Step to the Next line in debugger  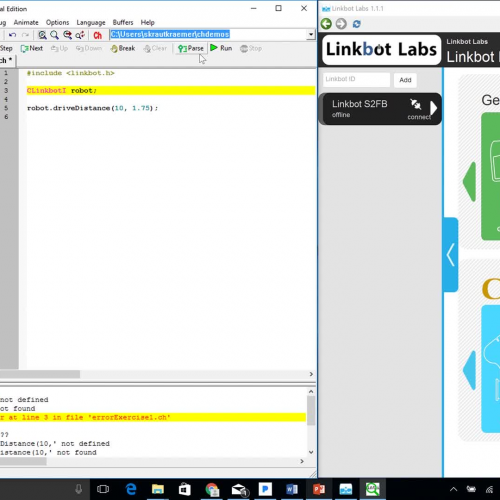tap(32, 48)
